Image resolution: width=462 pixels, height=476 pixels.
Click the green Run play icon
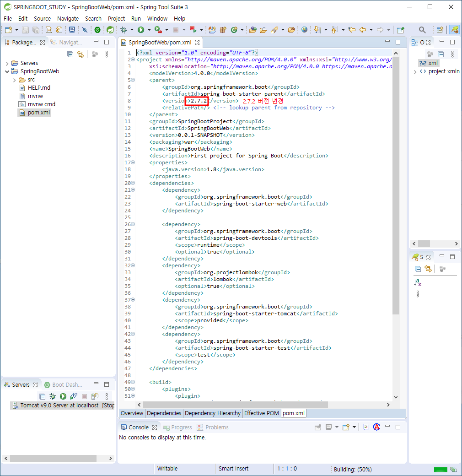pos(141,30)
